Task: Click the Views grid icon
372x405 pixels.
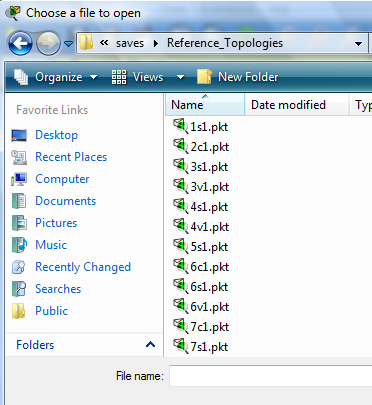Action: point(119,77)
